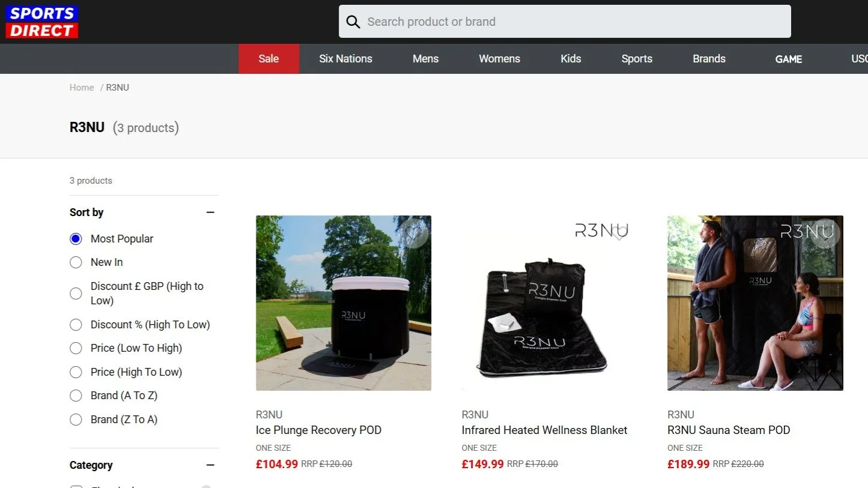
Task: Click the Sauna Steam POD product image
Action: [754, 303]
